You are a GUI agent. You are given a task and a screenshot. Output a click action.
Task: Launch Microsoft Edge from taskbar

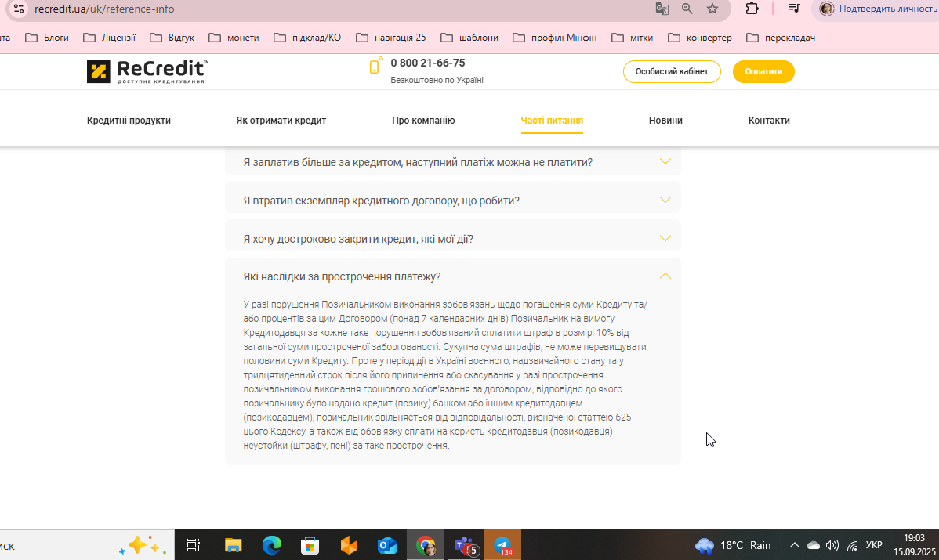[271, 545]
